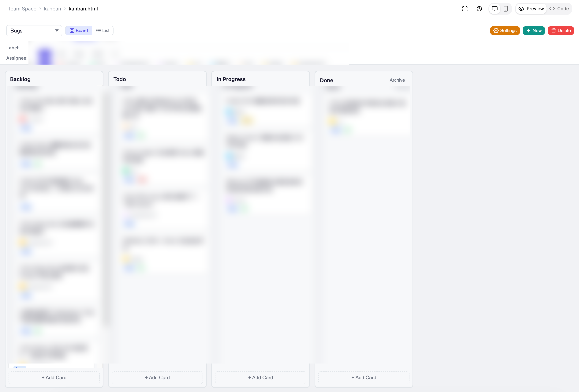Switch to desktop view icon
Screen dimensions: 579x392
pyautogui.click(x=495, y=9)
